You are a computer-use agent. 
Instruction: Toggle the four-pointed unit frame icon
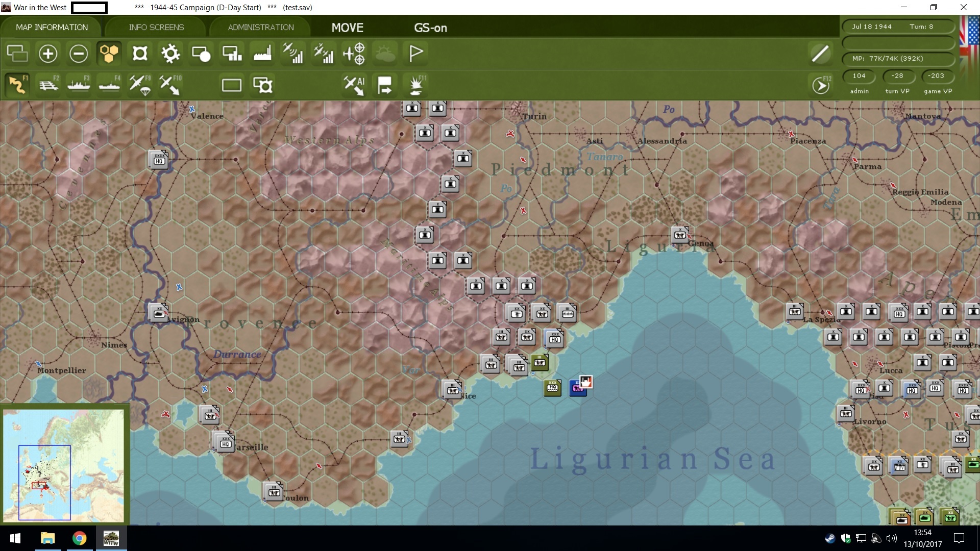pyautogui.click(x=140, y=54)
